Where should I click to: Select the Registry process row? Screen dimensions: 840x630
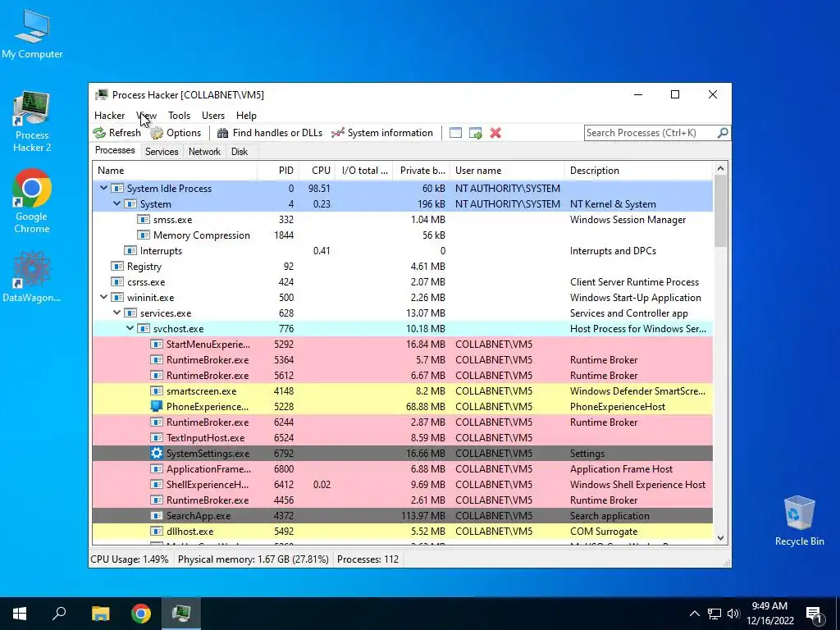click(x=403, y=266)
